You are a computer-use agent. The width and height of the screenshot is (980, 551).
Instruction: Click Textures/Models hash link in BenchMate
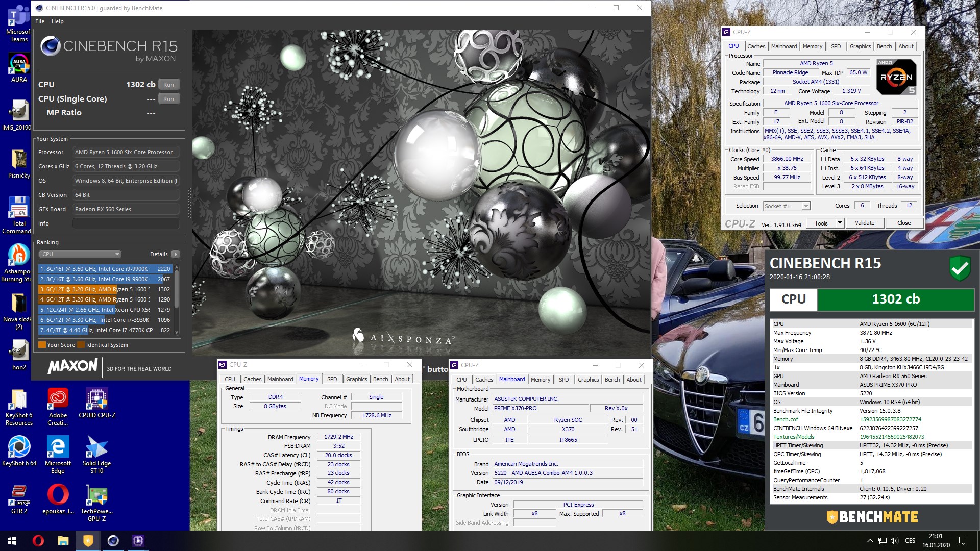(x=892, y=437)
